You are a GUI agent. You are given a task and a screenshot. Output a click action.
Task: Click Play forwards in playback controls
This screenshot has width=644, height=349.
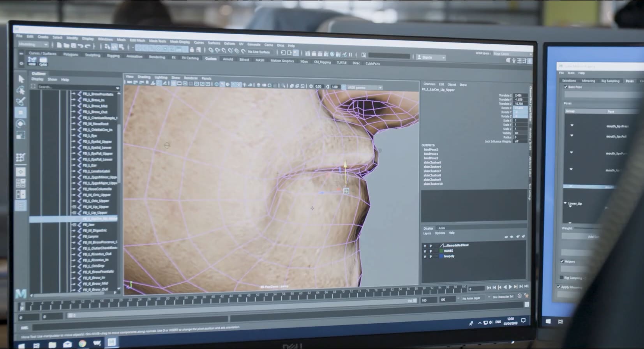pos(511,287)
